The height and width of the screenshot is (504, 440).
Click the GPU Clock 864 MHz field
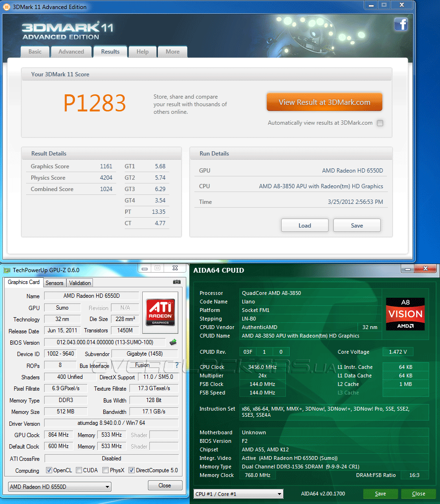click(x=58, y=435)
